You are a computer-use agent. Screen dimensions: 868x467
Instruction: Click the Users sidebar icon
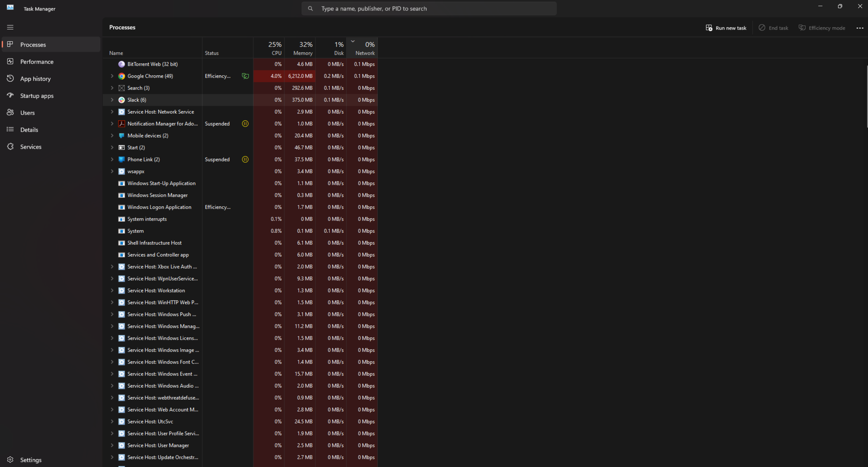10,112
